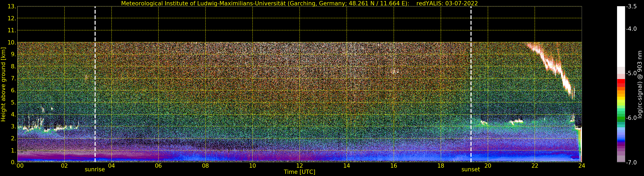Screen dimensions: 644x176
Task: Click the time tick label '14'
Action: pos(347,166)
